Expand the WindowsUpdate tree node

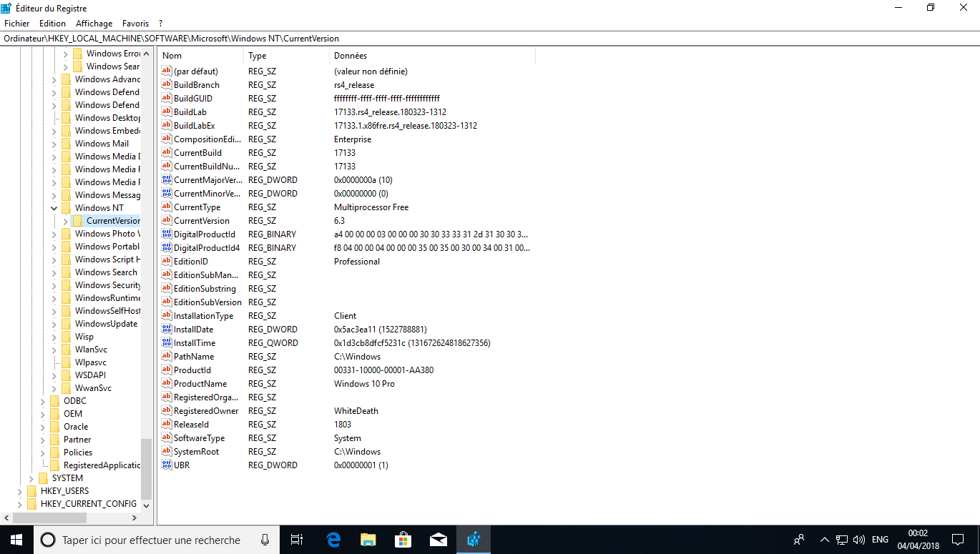pyautogui.click(x=54, y=324)
